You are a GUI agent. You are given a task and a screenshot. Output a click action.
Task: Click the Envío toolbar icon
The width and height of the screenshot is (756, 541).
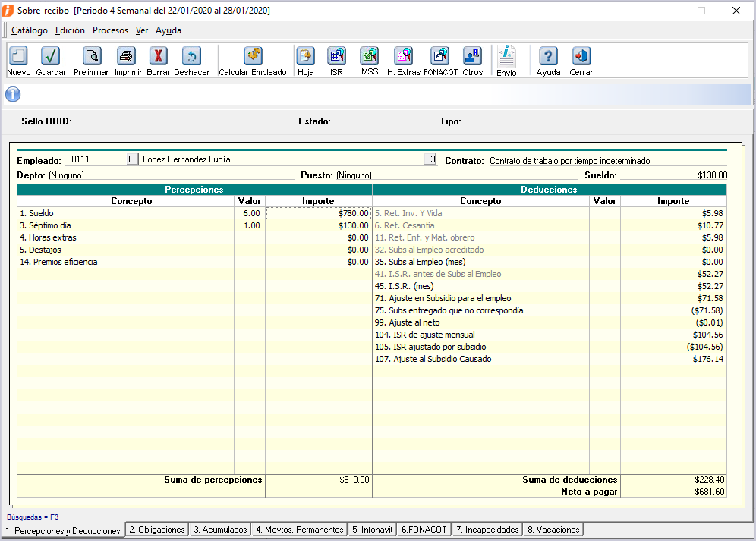click(x=506, y=58)
